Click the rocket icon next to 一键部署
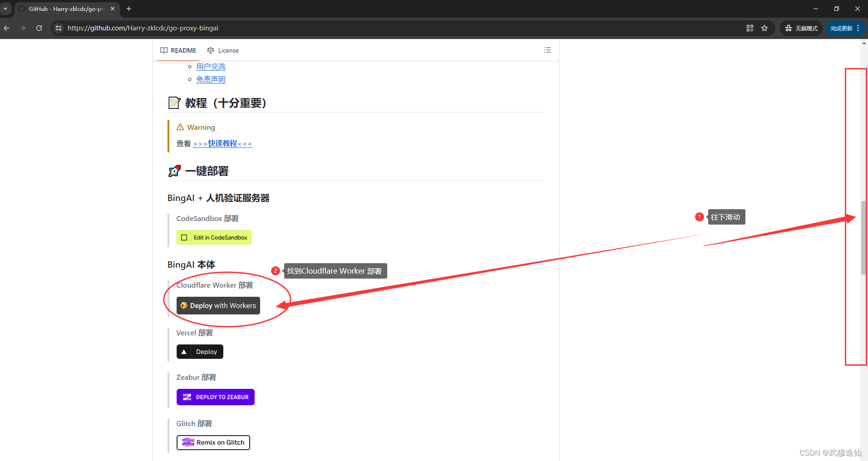This screenshot has width=868, height=461. [x=174, y=171]
